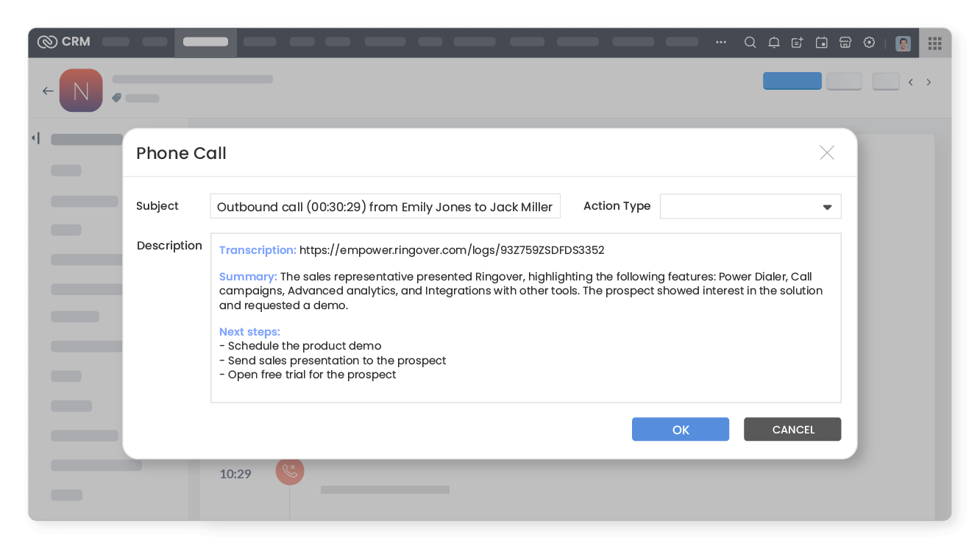Open the calendar icon in top bar
Screen dimensions: 980x549
(x=821, y=43)
